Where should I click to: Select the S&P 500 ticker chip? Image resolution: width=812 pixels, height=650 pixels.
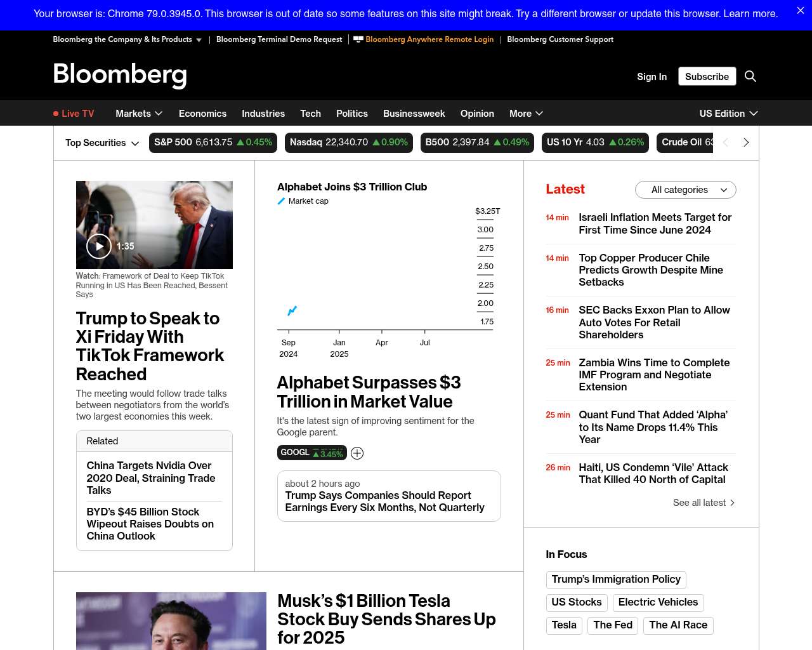pyautogui.click(x=213, y=143)
